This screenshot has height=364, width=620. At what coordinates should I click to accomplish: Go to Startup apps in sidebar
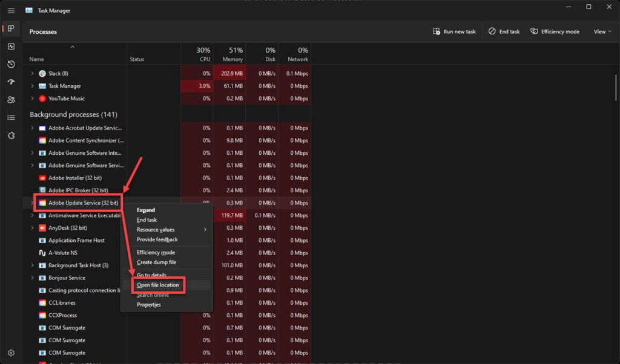[x=11, y=82]
